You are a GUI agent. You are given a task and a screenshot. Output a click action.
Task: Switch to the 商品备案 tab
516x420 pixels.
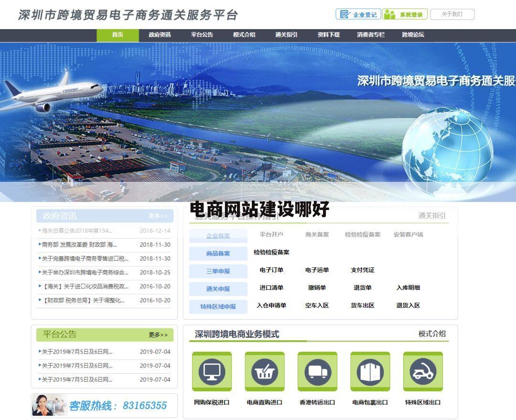[x=219, y=253]
